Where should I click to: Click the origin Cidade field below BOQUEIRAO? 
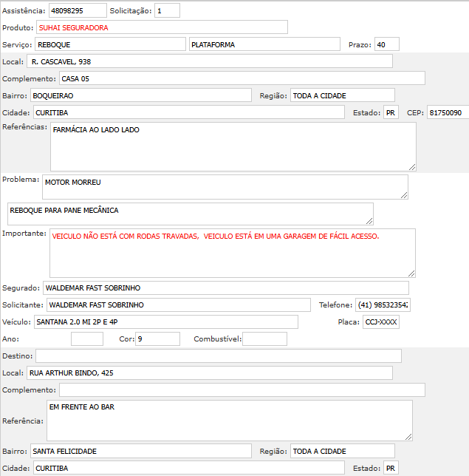189,112
